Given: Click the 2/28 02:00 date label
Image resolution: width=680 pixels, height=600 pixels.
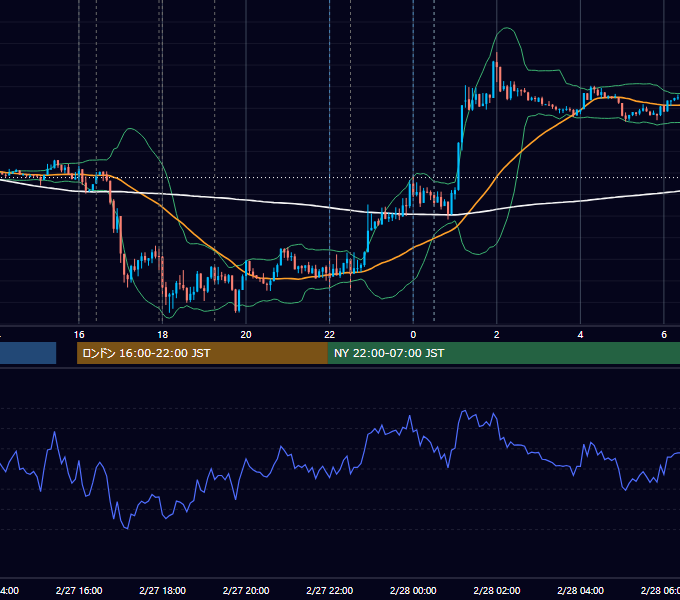Looking at the screenshot, I should pos(497,590).
